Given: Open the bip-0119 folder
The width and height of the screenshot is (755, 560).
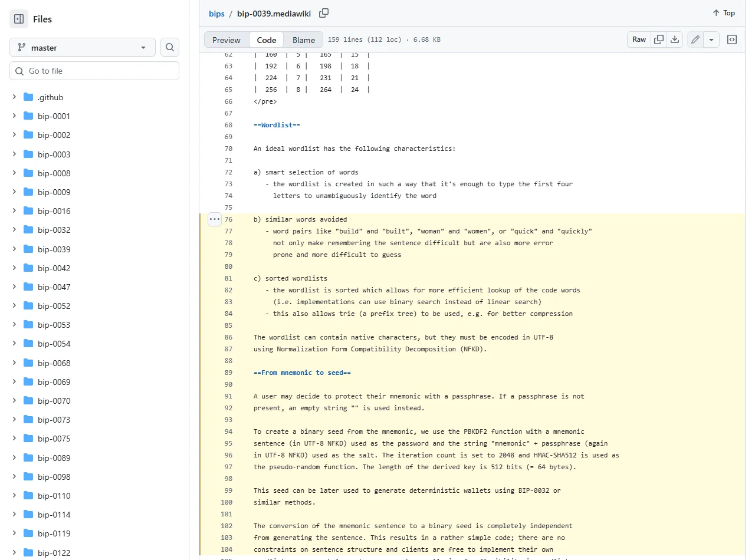Looking at the screenshot, I should [54, 533].
